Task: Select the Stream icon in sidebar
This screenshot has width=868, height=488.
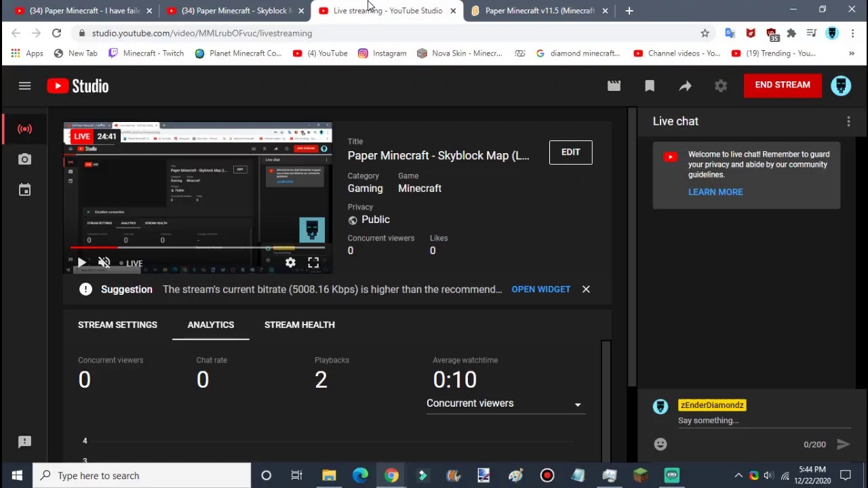Action: coord(24,129)
